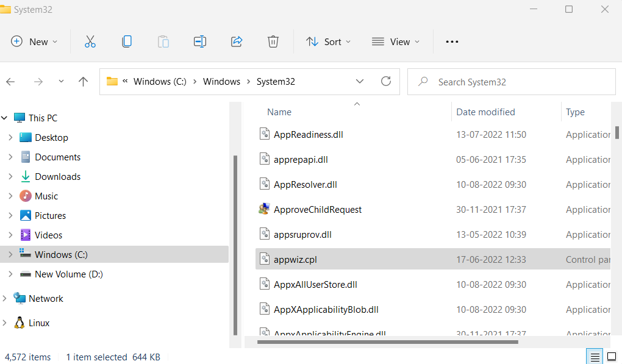Click the file list vertical scrollbar thumb
This screenshot has height=364, width=622.
(617, 132)
